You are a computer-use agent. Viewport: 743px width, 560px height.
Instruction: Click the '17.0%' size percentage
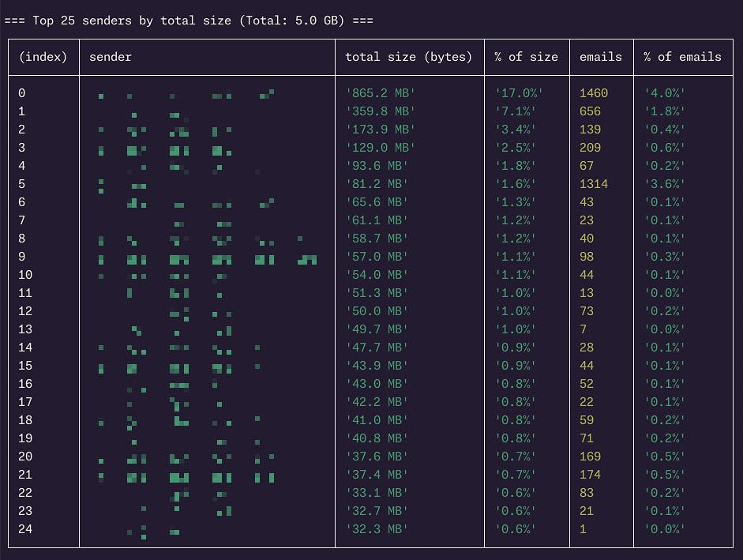click(x=519, y=93)
